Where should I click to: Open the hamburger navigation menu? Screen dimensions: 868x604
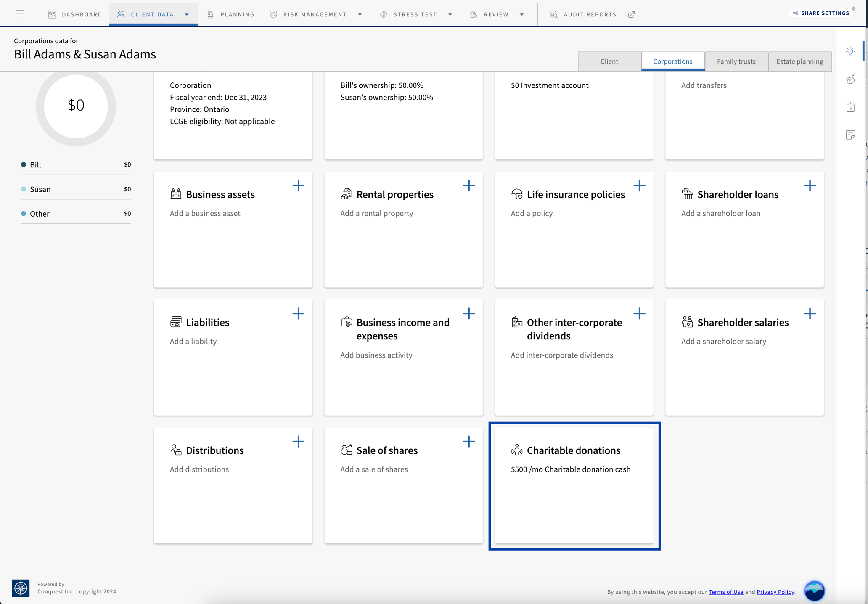[x=20, y=13]
